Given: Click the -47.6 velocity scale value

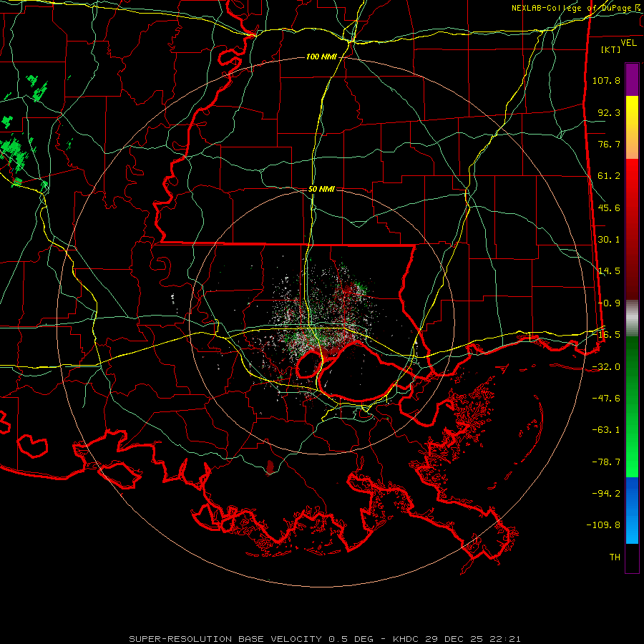Looking at the screenshot, I should tap(606, 399).
